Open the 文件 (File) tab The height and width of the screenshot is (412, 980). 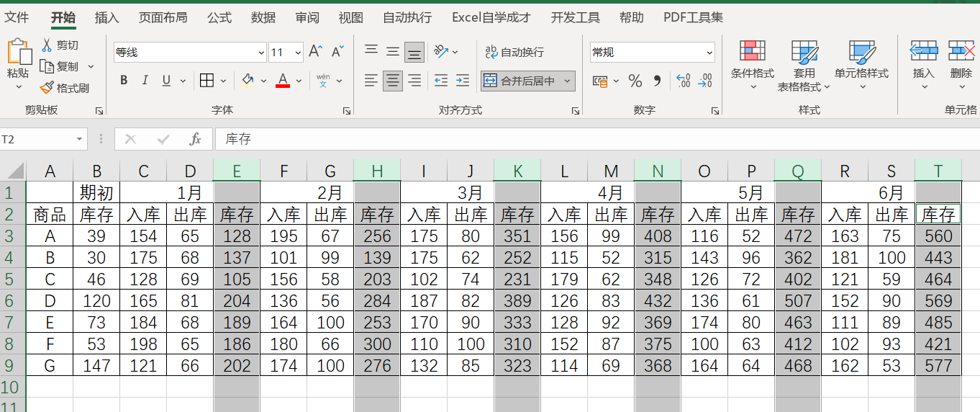[x=17, y=17]
